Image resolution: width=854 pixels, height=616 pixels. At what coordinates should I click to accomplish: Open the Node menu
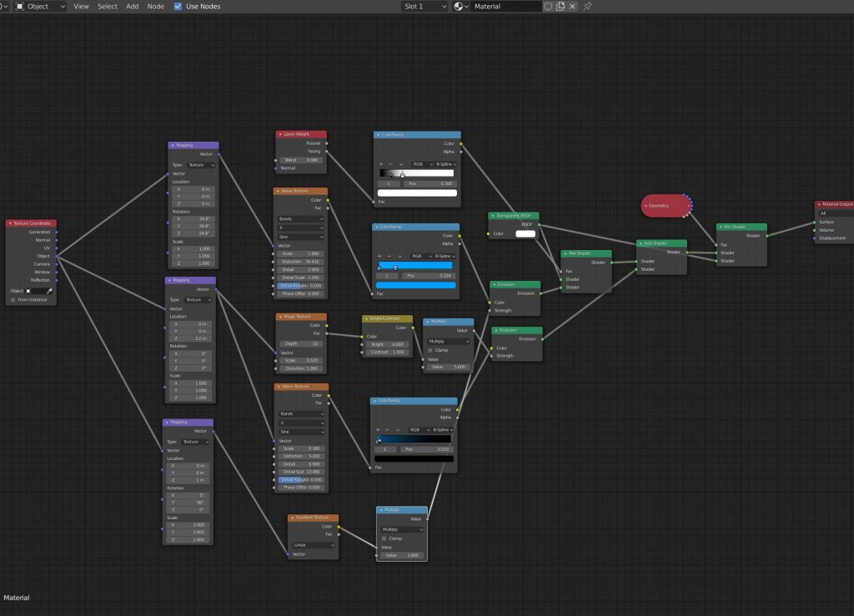click(x=156, y=6)
